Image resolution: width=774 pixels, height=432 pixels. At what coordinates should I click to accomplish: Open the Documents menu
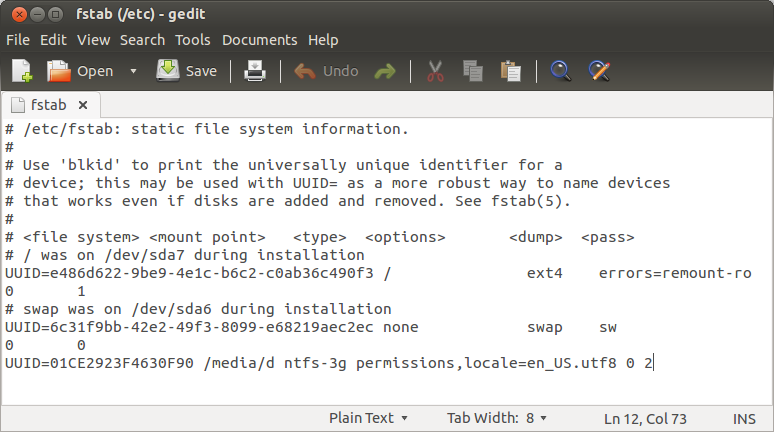[x=260, y=40]
